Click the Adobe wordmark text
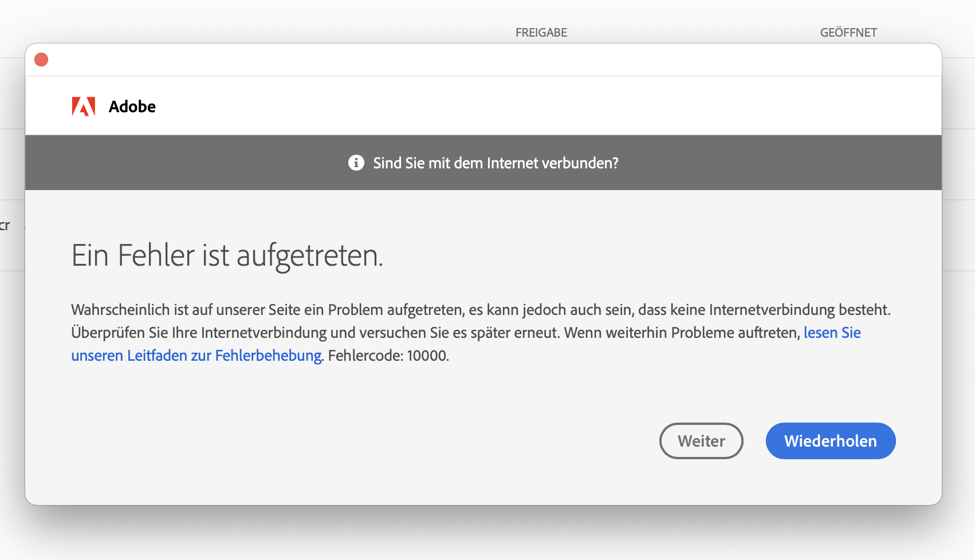 (132, 107)
